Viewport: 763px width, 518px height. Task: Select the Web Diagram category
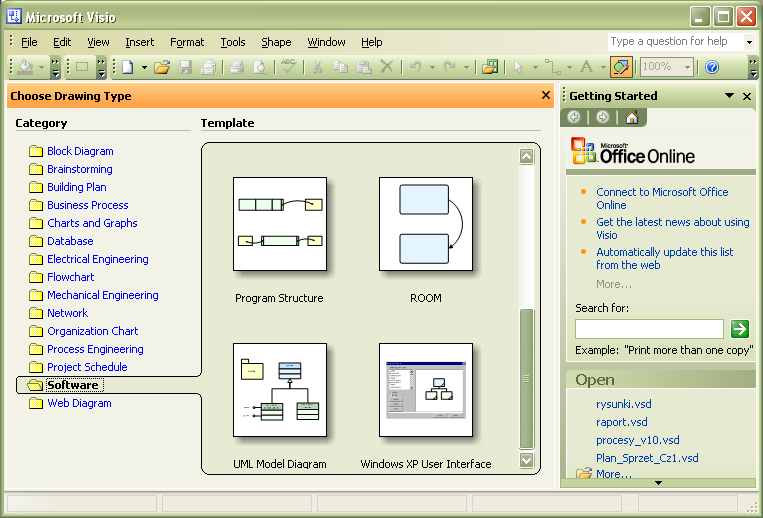click(x=79, y=403)
